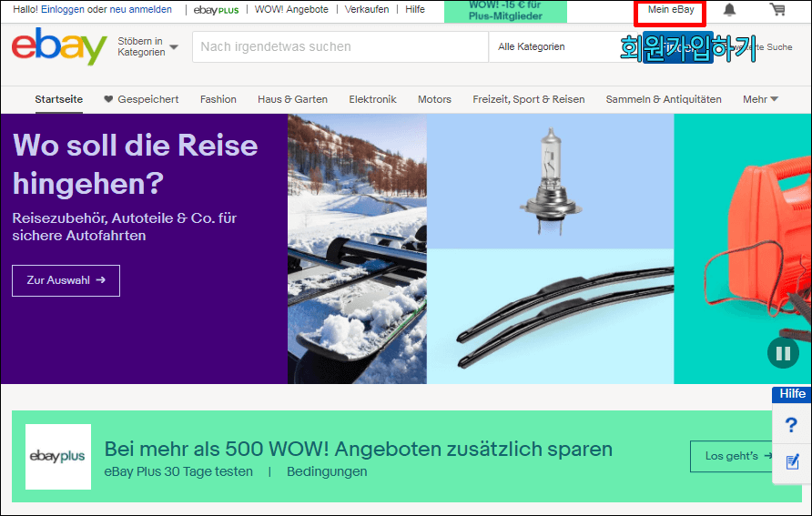This screenshot has width=812, height=516.
Task: Open Sammeln & Antiquitäten category
Action: click(664, 99)
